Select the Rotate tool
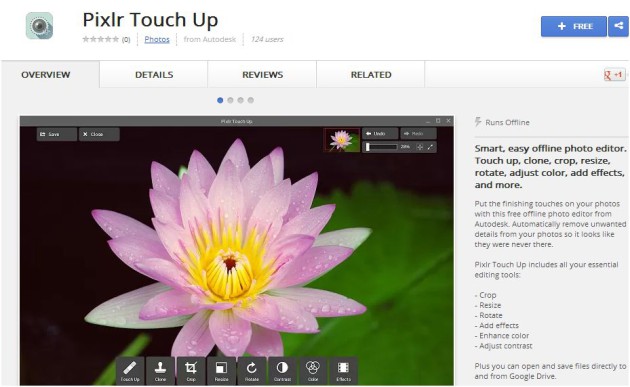The image size is (630, 387). coord(252,371)
